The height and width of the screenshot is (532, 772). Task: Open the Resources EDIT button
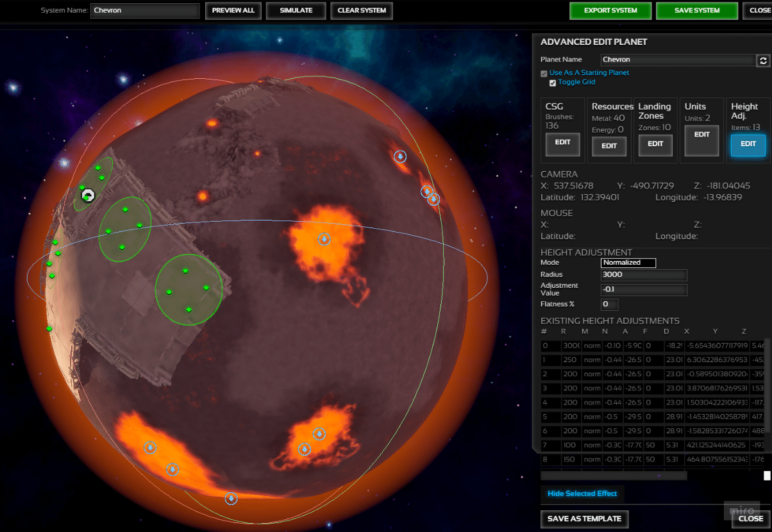(x=609, y=145)
